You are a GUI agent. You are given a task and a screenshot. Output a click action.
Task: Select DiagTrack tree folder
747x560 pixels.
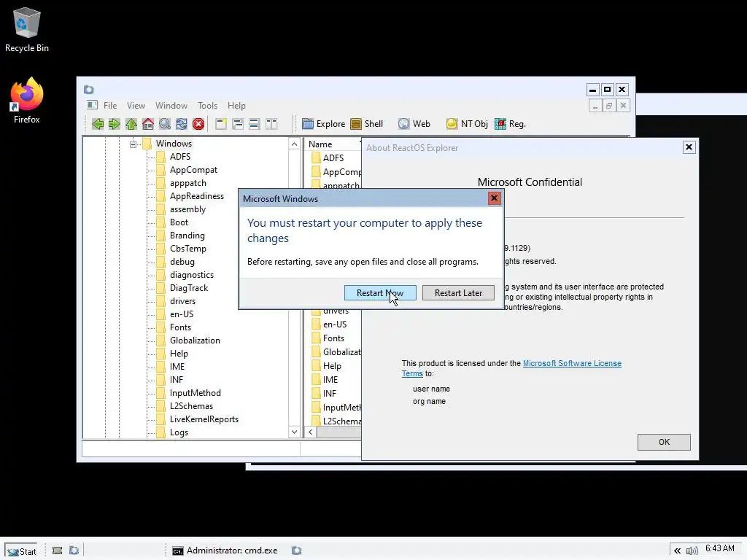tap(189, 288)
